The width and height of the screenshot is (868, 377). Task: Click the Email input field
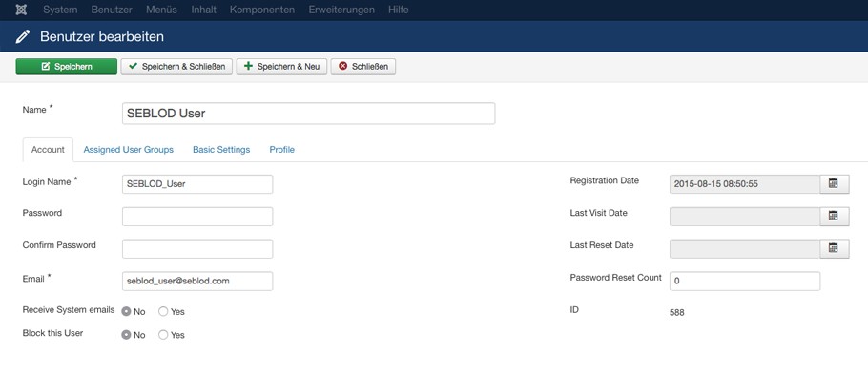(197, 281)
